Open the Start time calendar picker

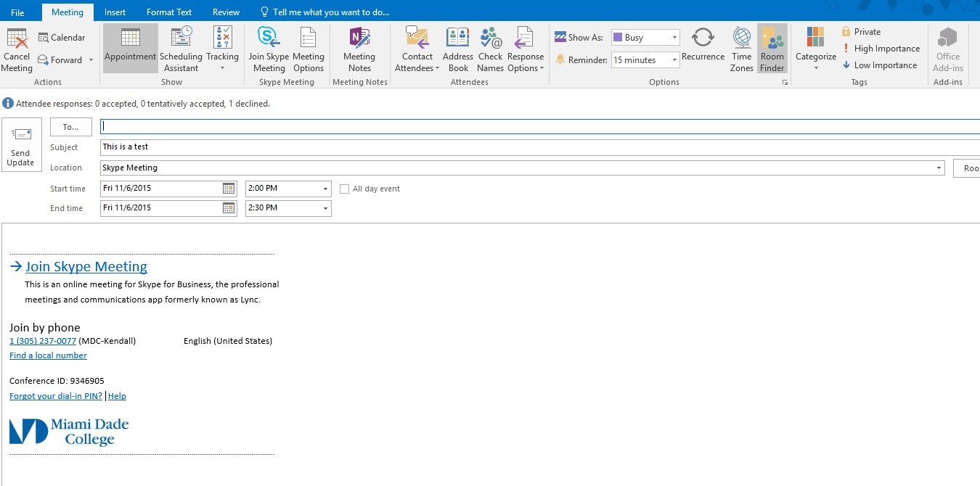pos(229,189)
